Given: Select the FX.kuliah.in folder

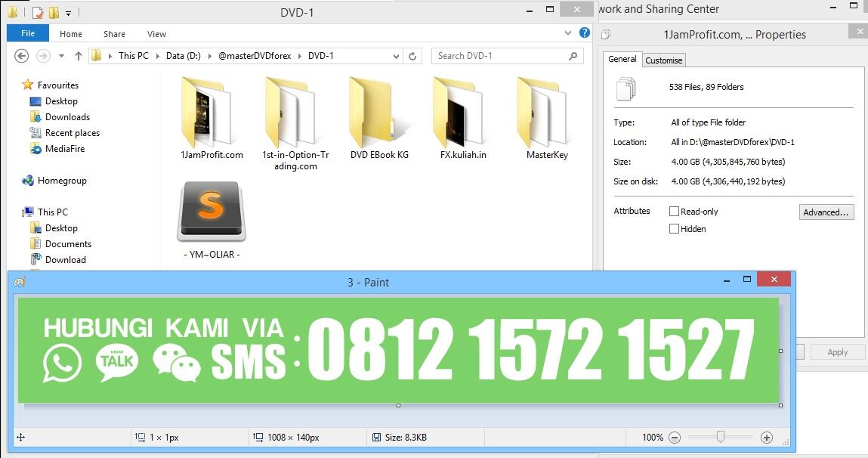Looking at the screenshot, I should [x=463, y=118].
